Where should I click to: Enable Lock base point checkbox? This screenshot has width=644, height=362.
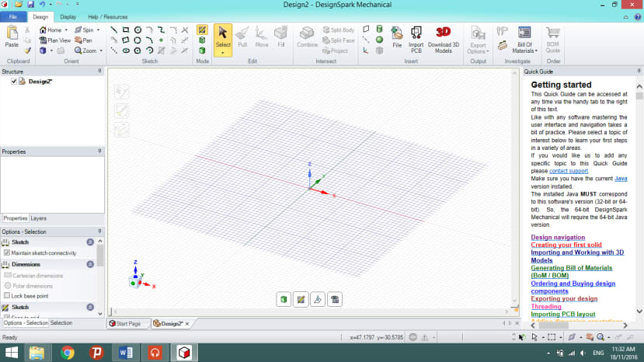[x=7, y=295]
